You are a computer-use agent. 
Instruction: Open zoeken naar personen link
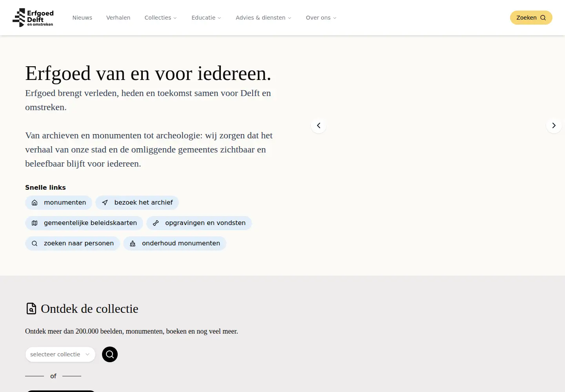[72, 243]
